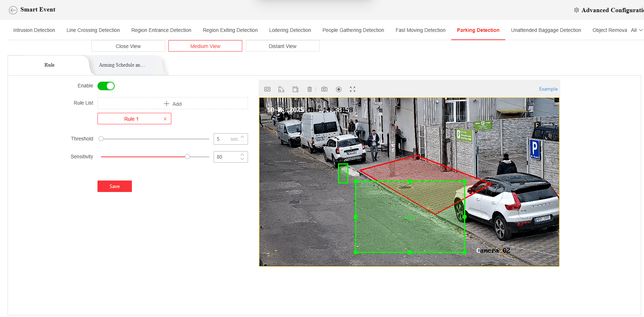Toggle the Enable switch off
This screenshot has height=317, width=644.
click(106, 86)
